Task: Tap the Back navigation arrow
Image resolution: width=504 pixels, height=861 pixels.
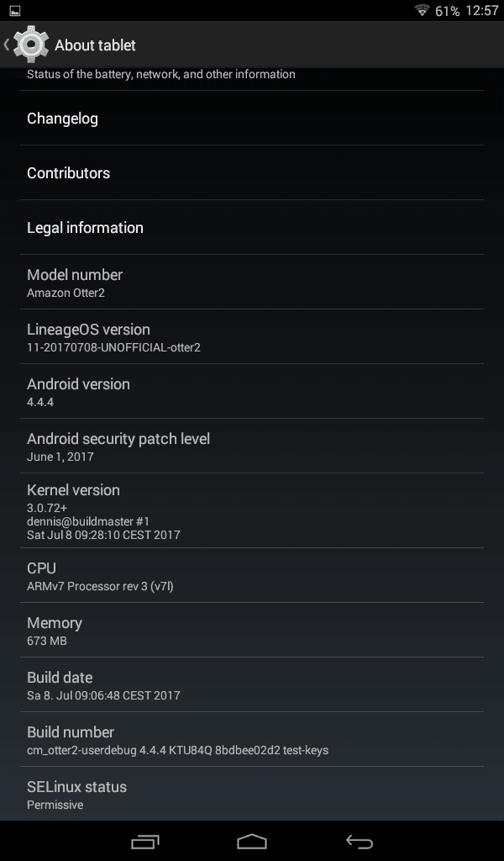Action: 360,841
